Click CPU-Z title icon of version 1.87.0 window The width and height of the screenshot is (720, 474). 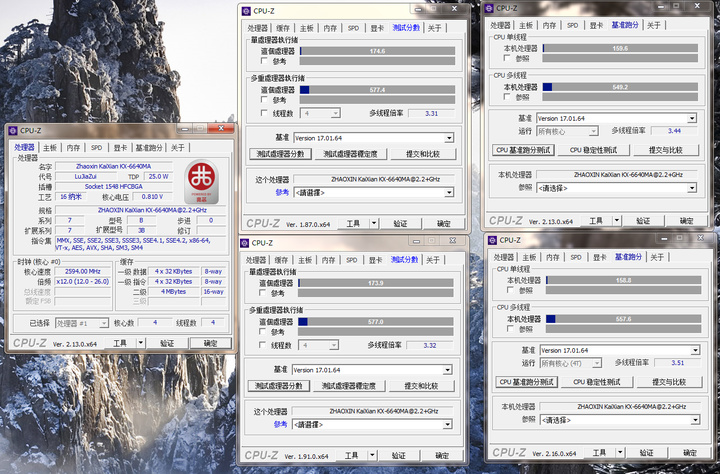[x=246, y=11]
